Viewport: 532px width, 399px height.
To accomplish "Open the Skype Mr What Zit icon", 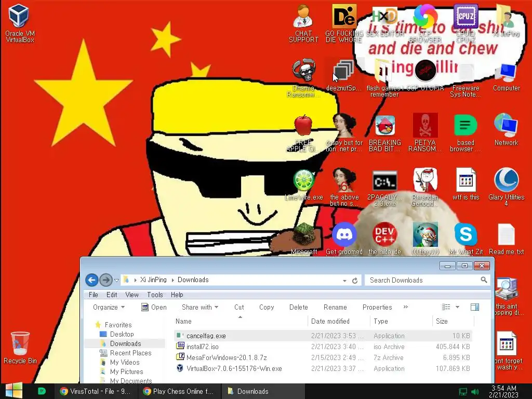I will click(x=465, y=238).
